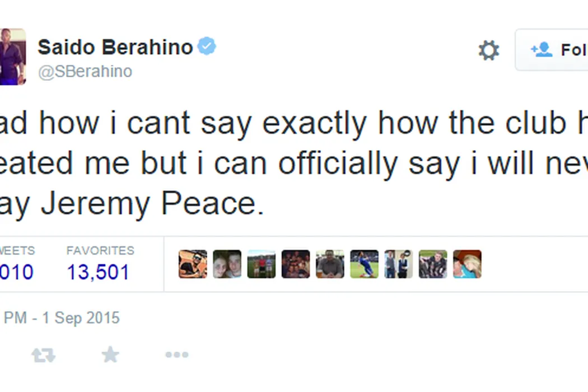Viewport: 588px width, 392px height.
Task: Click the 1 Sep 2015 timestamp
Action: pyautogui.click(x=62, y=318)
